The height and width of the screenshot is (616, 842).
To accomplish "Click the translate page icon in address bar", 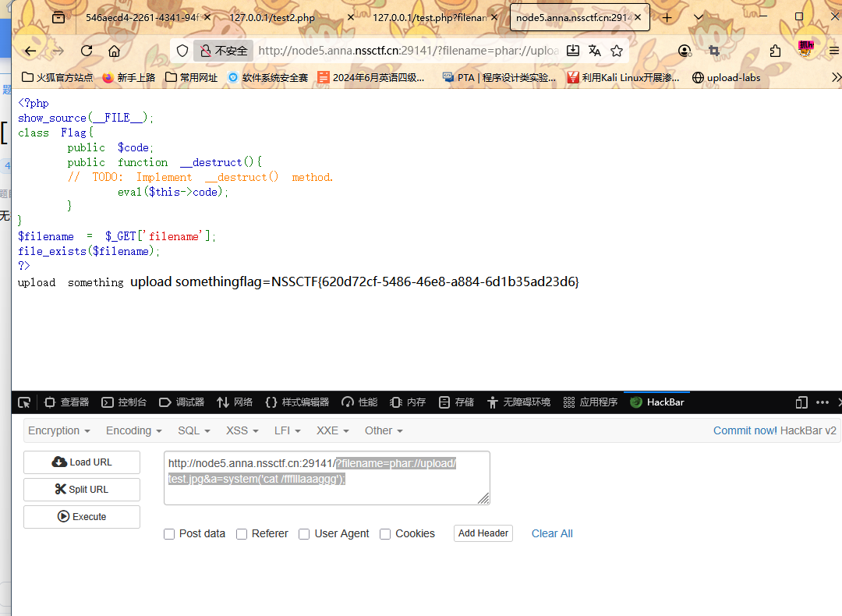I will tap(595, 51).
